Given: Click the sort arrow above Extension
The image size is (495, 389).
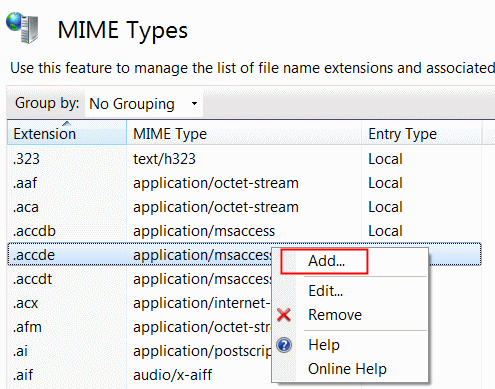Looking at the screenshot, I should pos(67,123).
